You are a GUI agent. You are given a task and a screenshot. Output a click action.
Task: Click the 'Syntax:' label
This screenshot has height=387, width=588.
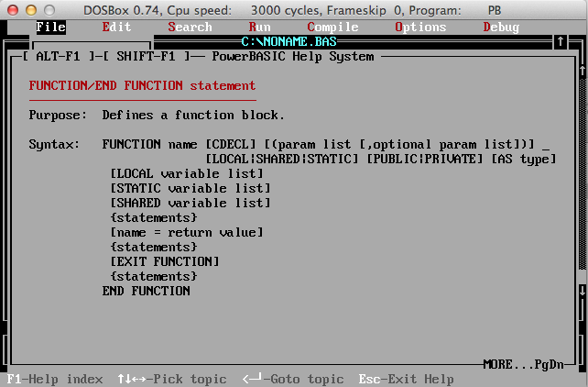[x=54, y=144]
